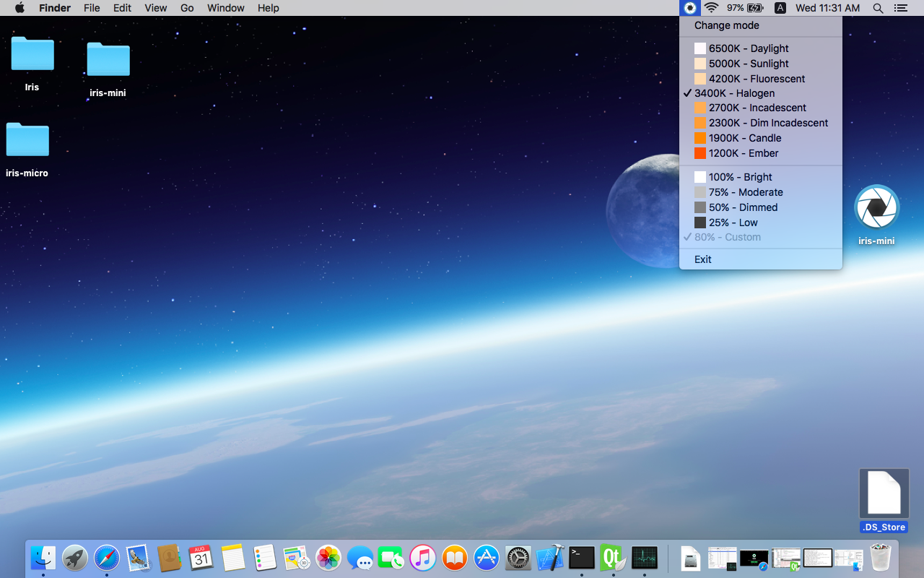Open the View menu
924x578 pixels.
(156, 8)
